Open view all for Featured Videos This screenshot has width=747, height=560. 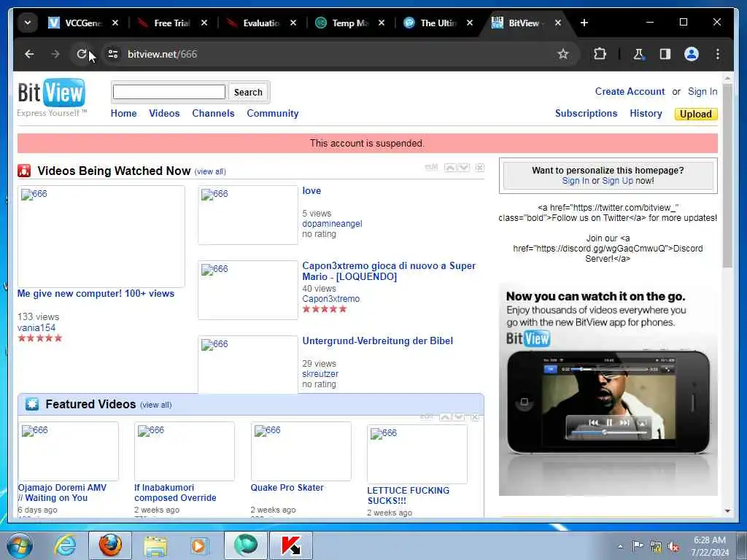pos(156,405)
